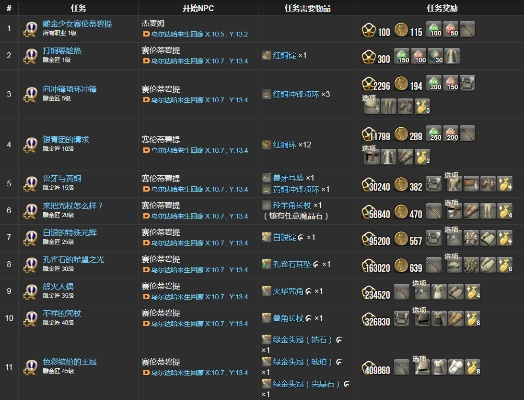The image size is (524, 400).
Task: Click the red crystal icon labeled 50 in row 1
Action: [x=450, y=29]
